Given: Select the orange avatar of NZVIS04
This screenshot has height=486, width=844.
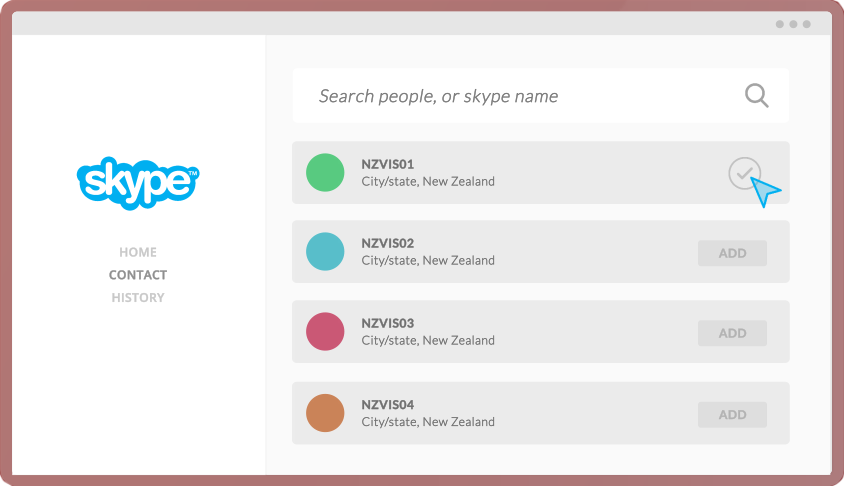Looking at the screenshot, I should pos(325,413).
